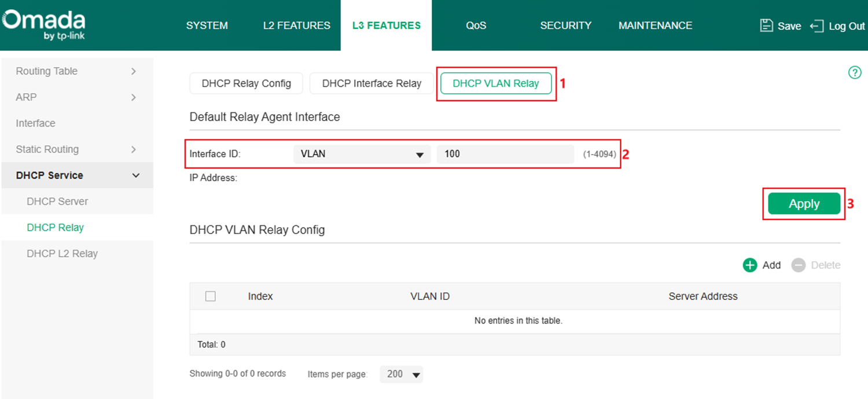Open the help question mark icon
Viewport: 868px width, 399px height.
tap(855, 72)
